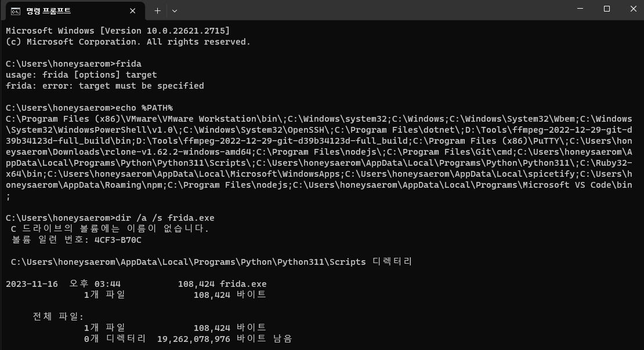Expand the new tab profile dropdown chevron

point(175,10)
